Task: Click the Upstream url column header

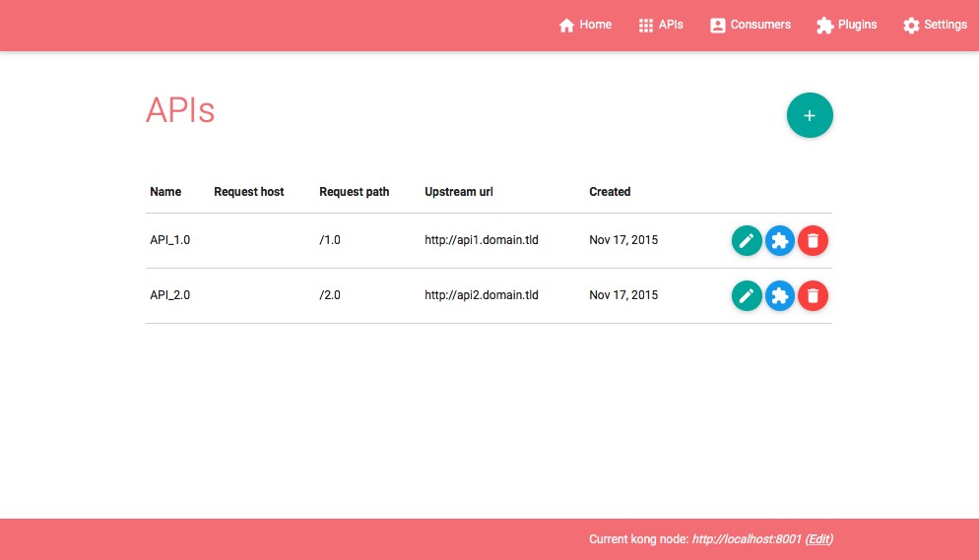Action: [x=458, y=192]
